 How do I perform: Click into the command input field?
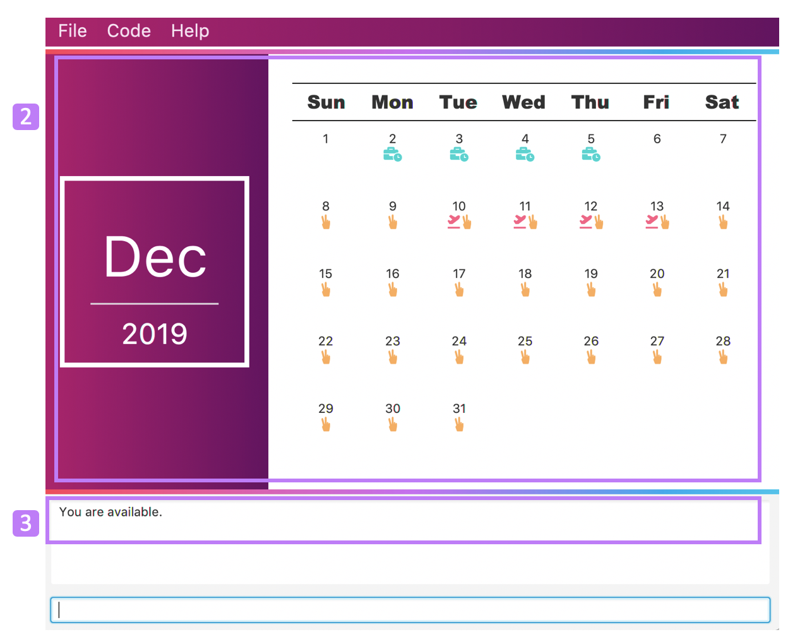pos(410,610)
